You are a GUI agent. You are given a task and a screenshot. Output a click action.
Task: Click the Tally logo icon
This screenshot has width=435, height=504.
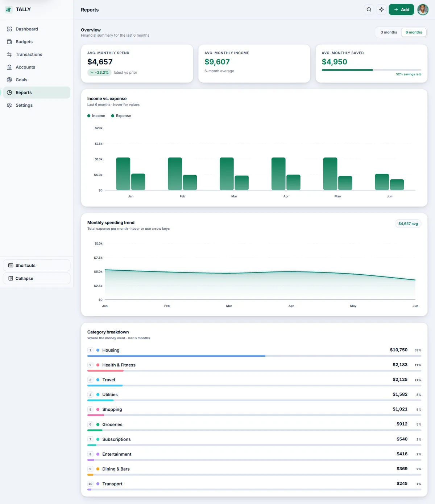point(8,9)
